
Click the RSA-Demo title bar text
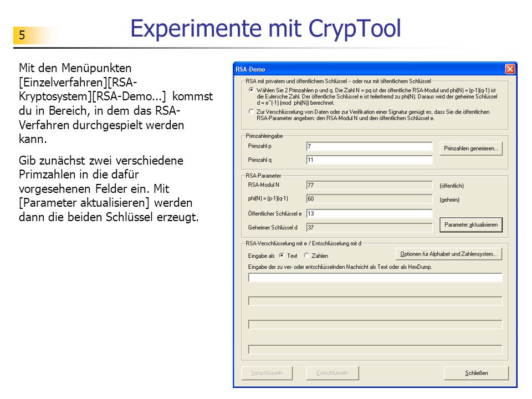pos(250,69)
